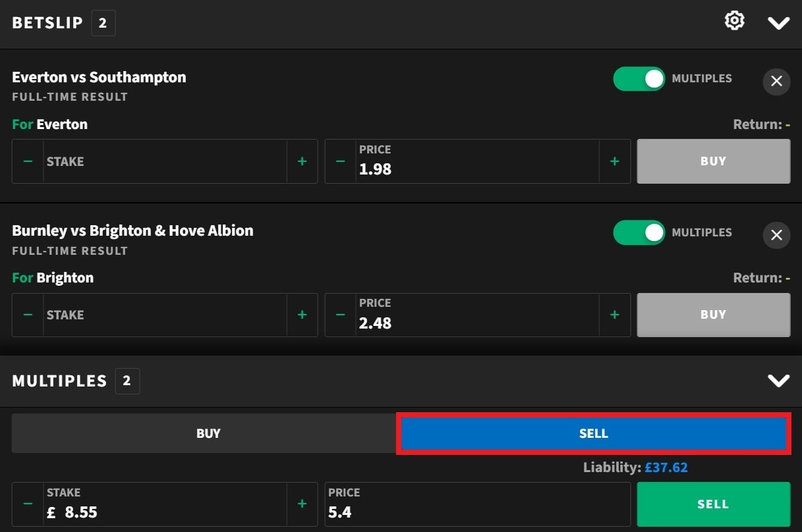Decrease price for Brighton bet

click(x=340, y=315)
